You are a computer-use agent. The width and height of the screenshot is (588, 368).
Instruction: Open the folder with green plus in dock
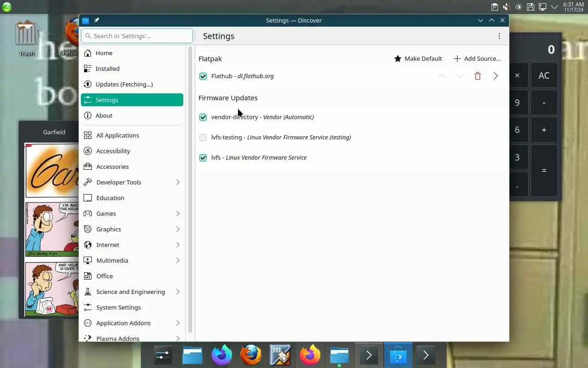pos(339,355)
